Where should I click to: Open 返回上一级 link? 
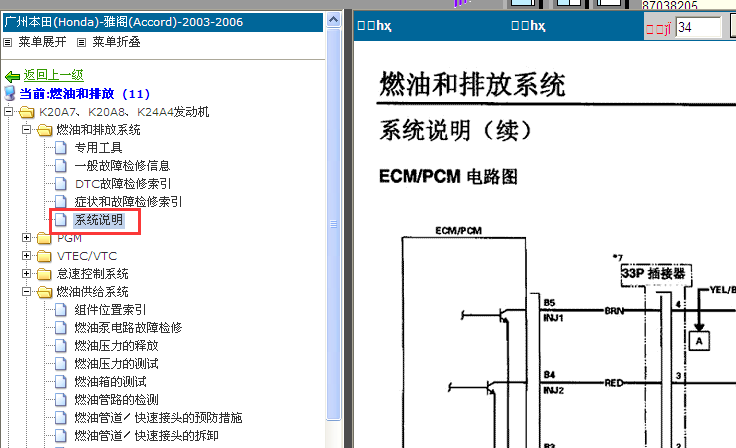pos(54,75)
